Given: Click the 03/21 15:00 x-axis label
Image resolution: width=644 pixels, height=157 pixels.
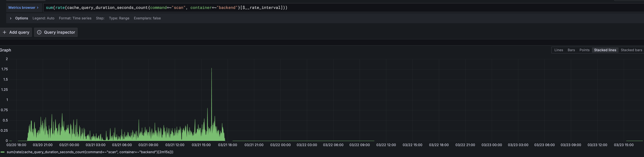Looking at the screenshot, I should point(201,145).
